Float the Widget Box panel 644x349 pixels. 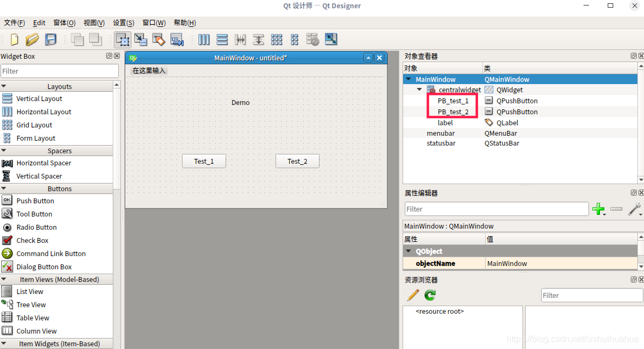tap(109, 56)
